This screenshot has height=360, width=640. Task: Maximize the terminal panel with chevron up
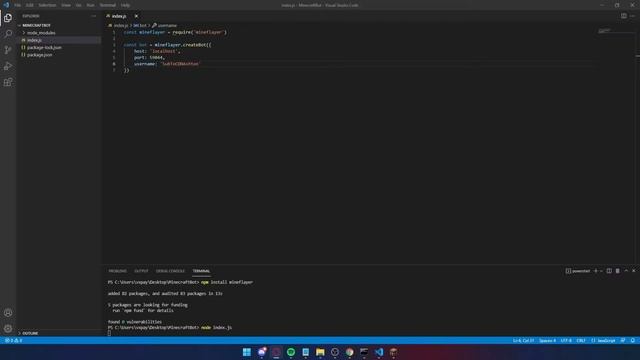(x=626, y=271)
